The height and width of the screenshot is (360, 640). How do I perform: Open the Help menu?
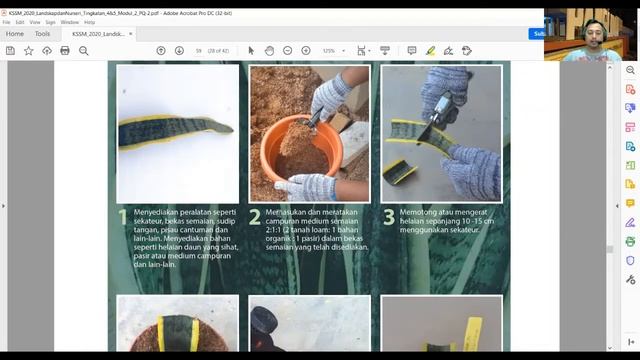point(89,22)
